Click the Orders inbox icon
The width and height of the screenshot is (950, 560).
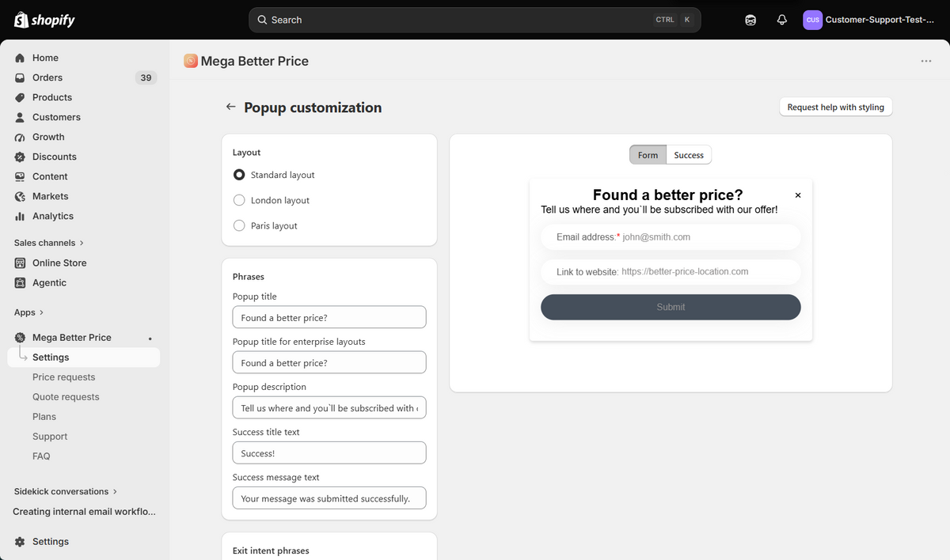pyautogui.click(x=20, y=78)
